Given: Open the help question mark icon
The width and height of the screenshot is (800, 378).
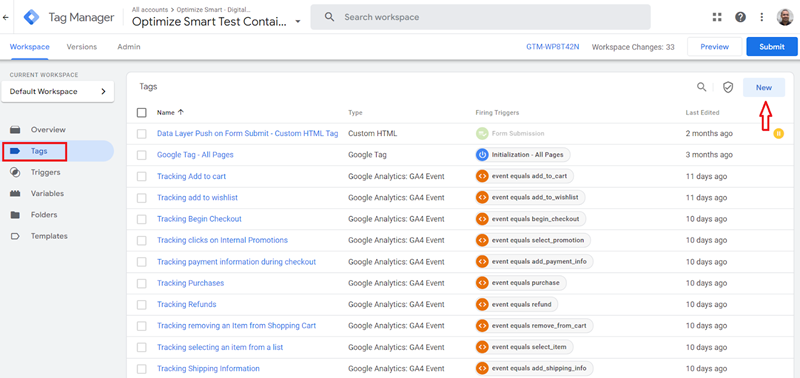Looking at the screenshot, I should coord(740,17).
